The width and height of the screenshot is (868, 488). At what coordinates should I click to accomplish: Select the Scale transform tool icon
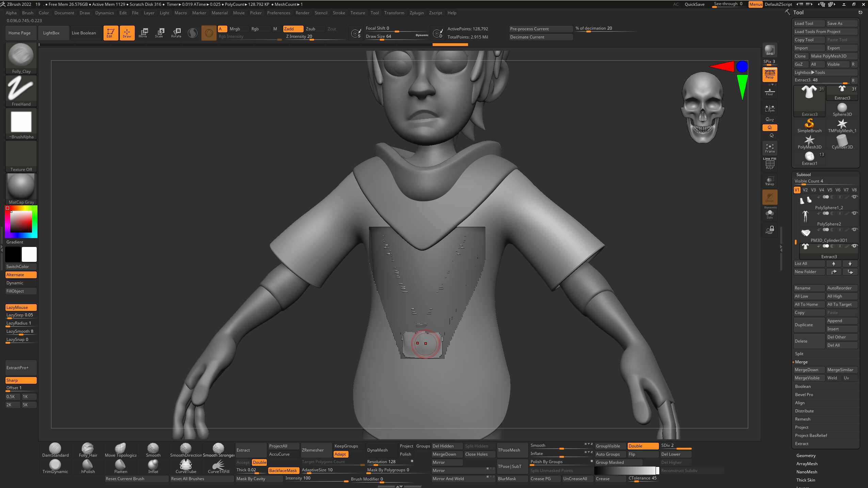[x=159, y=33]
